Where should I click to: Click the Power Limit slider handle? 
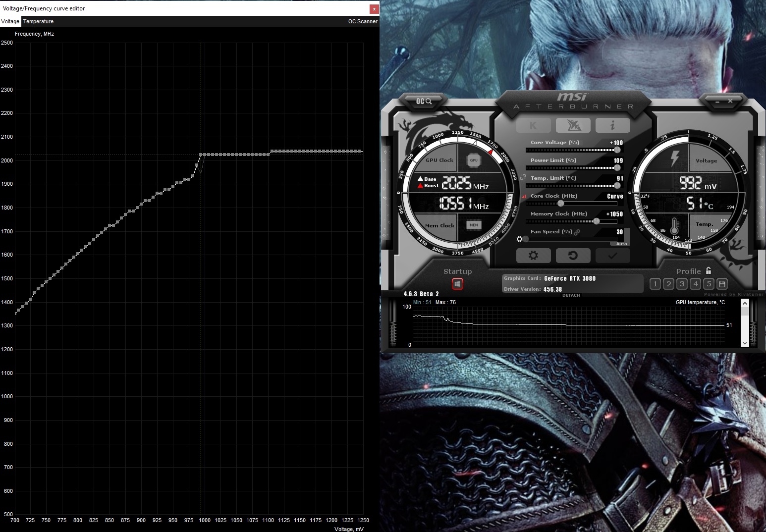617,167
